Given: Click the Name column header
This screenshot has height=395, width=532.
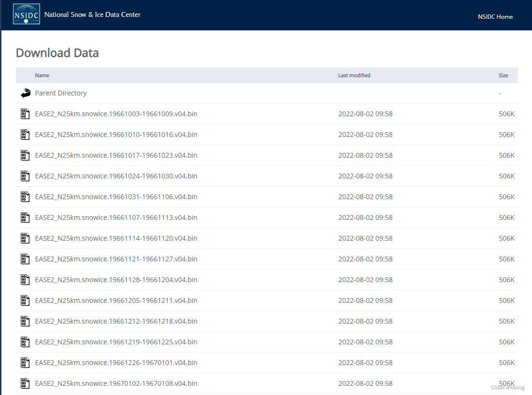Looking at the screenshot, I should pyautogui.click(x=42, y=75).
